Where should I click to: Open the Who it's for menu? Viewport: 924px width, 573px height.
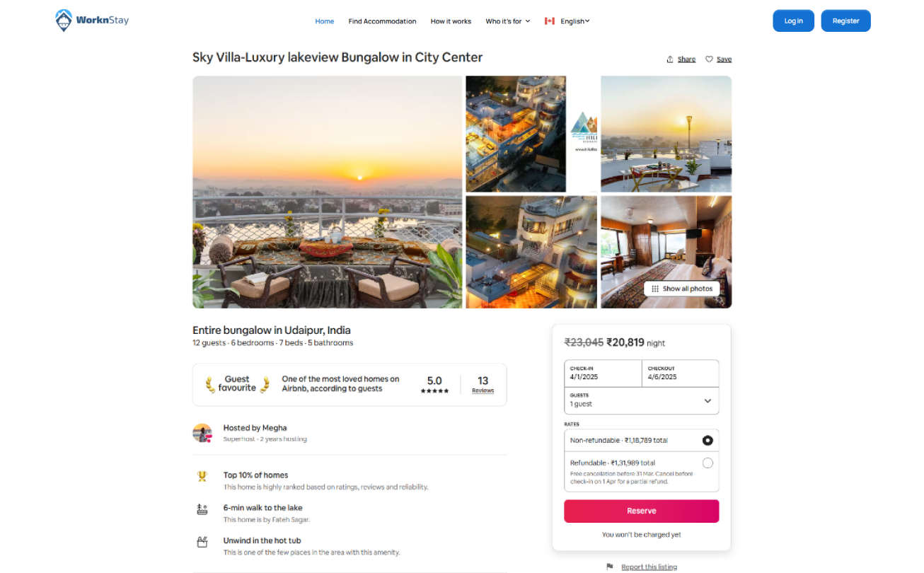[507, 21]
